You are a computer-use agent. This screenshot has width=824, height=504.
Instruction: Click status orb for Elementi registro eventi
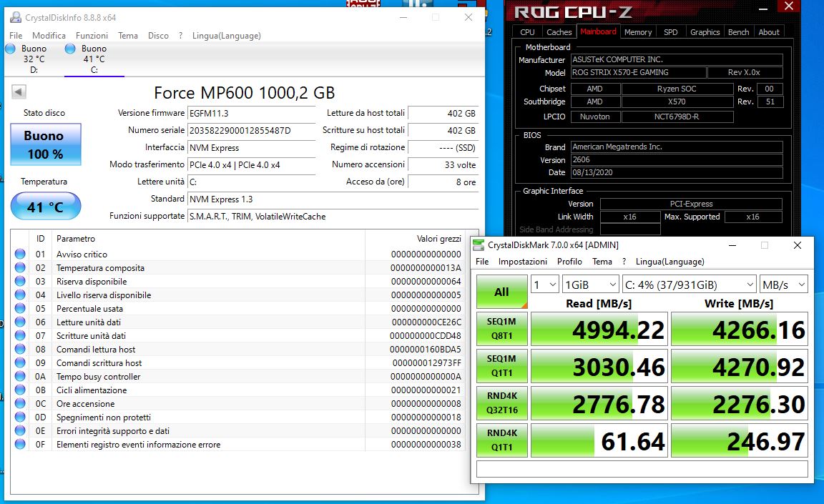click(x=21, y=445)
